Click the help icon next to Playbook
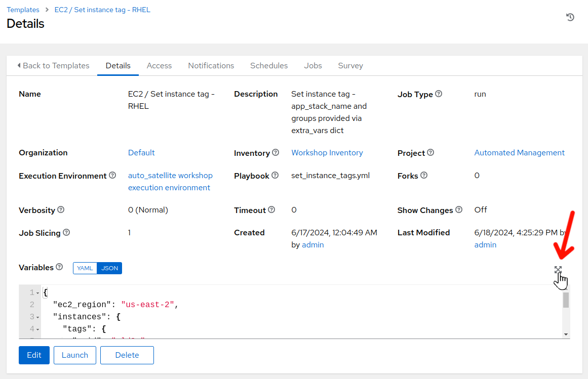 click(275, 175)
